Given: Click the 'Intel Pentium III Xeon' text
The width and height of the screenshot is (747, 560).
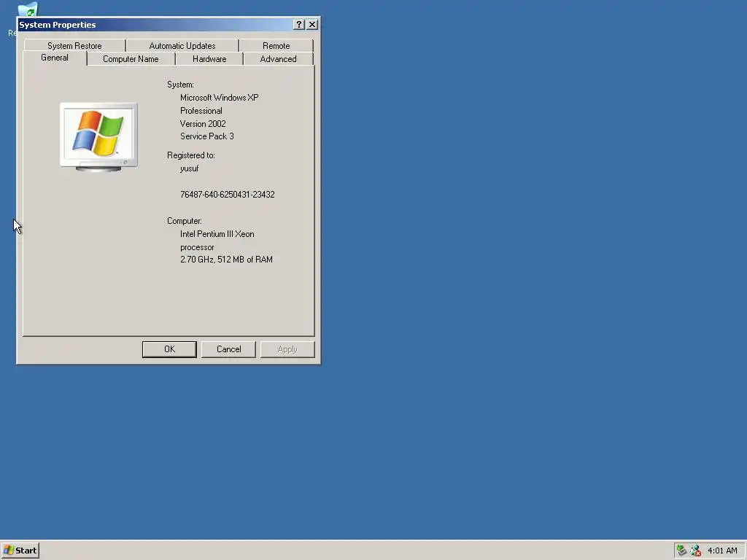Looking at the screenshot, I should tap(217, 234).
